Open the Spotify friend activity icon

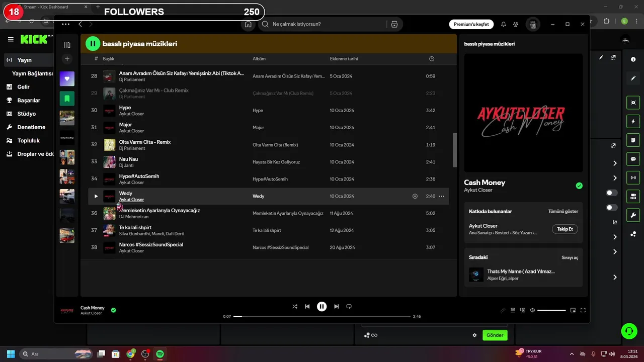tap(516, 24)
